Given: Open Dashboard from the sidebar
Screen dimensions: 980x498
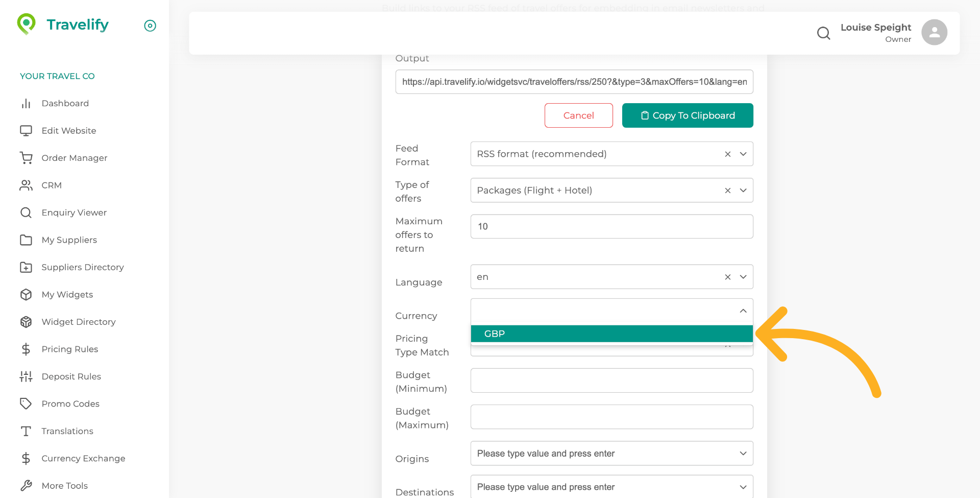Looking at the screenshot, I should (65, 103).
